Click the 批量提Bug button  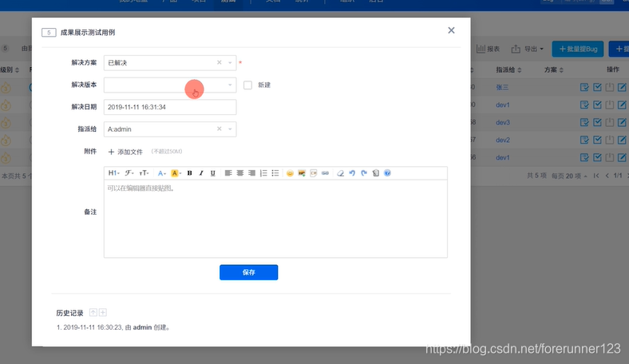tap(578, 49)
